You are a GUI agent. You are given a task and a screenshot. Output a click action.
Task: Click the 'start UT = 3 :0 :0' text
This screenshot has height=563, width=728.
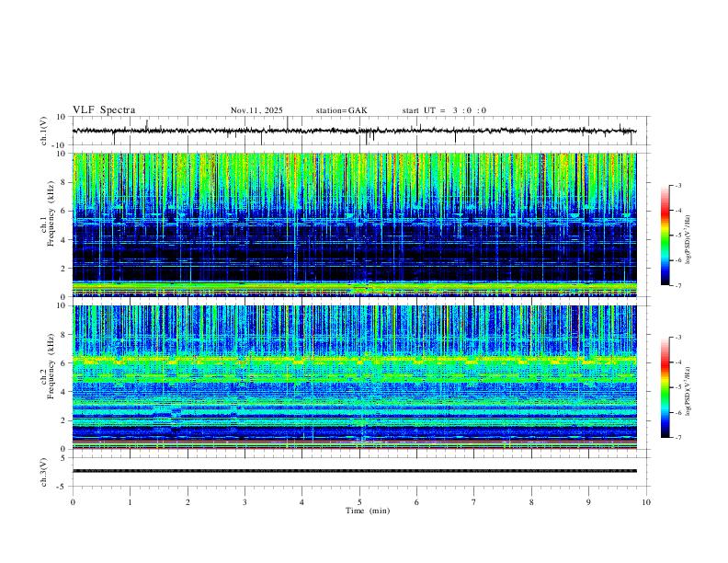coord(444,110)
